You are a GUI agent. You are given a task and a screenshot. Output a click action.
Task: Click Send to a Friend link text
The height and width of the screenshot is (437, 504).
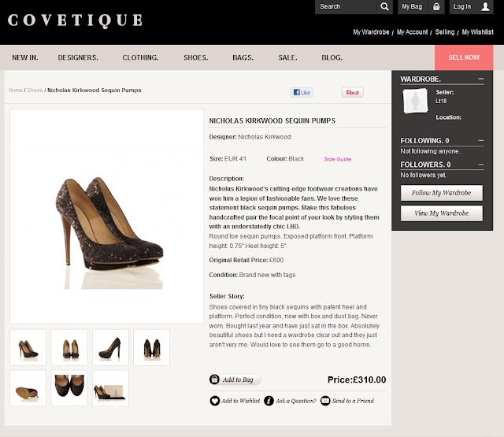click(x=353, y=401)
